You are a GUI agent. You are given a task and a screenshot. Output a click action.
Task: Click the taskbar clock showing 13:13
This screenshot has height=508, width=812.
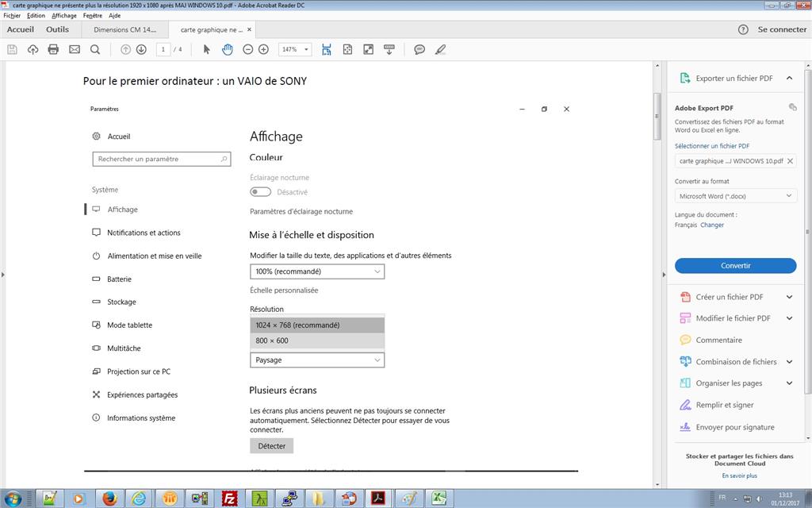pos(785,498)
